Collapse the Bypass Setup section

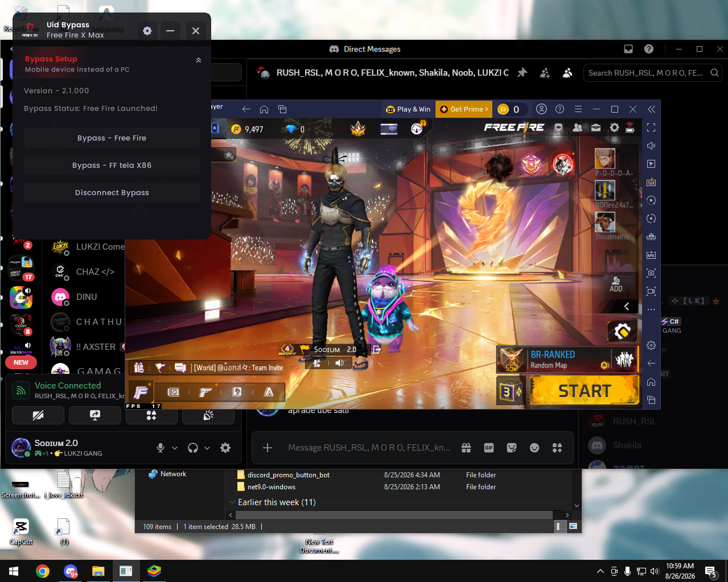click(x=199, y=60)
